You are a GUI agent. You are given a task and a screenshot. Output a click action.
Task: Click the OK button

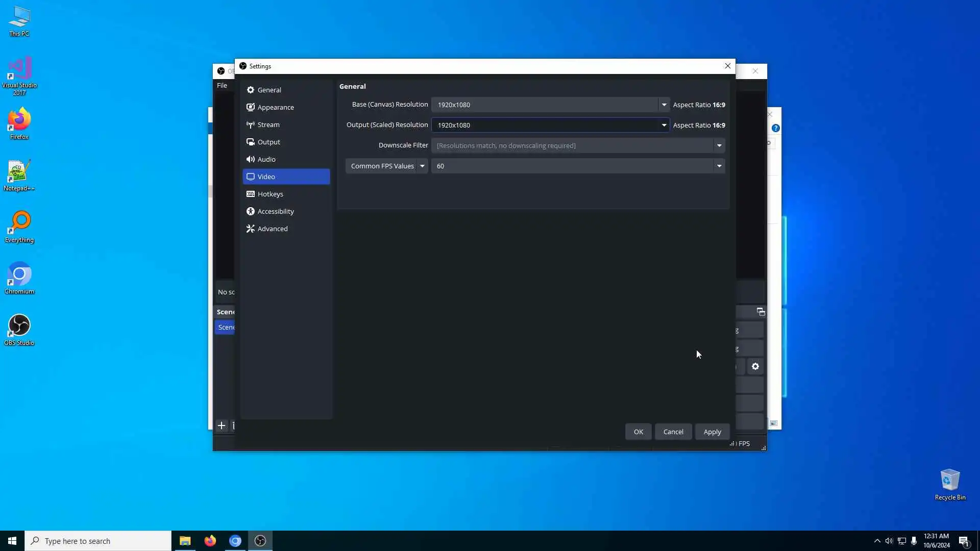638,432
